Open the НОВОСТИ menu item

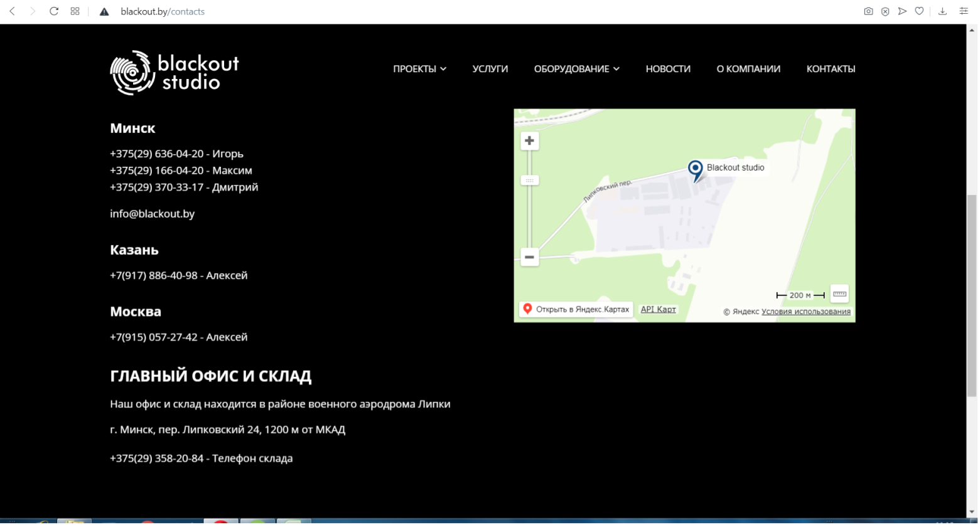click(668, 69)
